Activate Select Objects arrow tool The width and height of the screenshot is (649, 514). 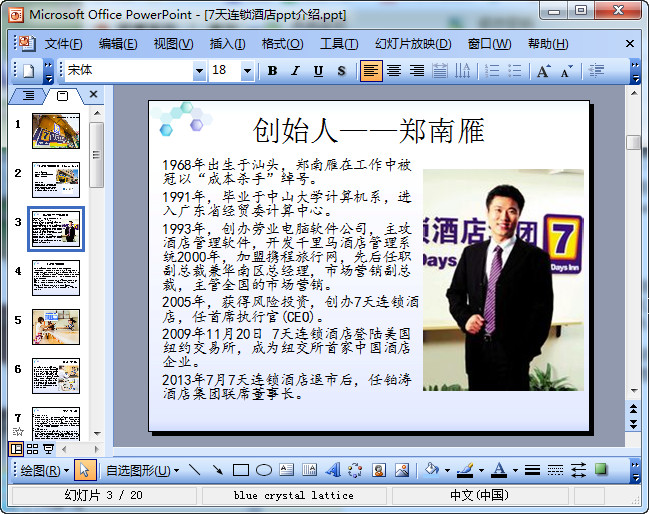pyautogui.click(x=85, y=470)
